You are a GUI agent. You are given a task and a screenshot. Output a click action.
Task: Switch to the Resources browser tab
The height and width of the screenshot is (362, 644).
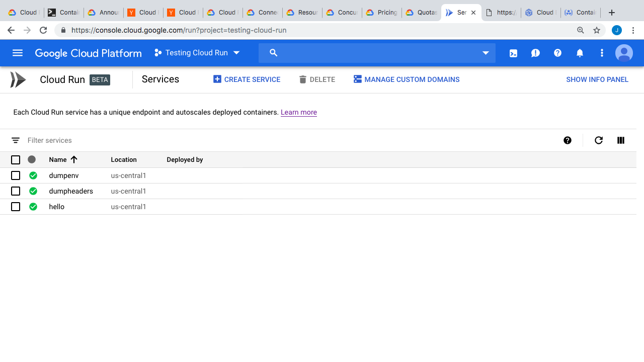click(302, 13)
